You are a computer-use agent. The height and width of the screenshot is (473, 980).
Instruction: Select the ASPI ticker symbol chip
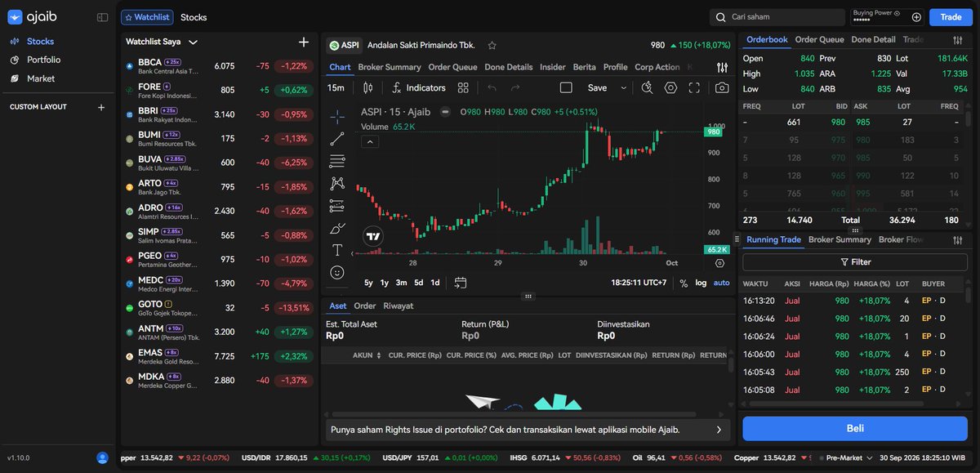click(344, 46)
